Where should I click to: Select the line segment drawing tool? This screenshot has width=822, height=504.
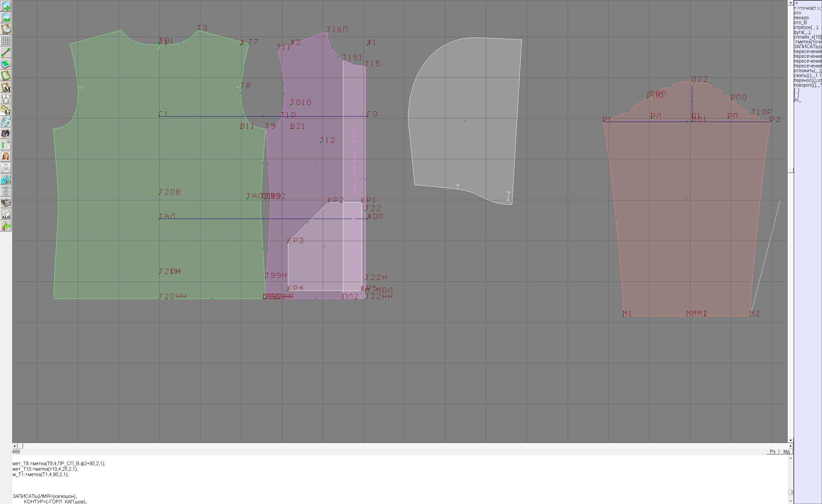(6, 52)
